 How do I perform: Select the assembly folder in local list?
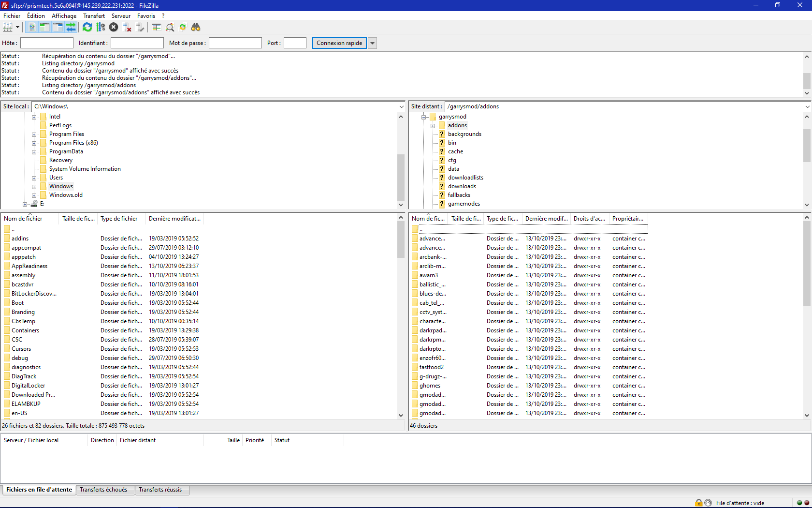click(23, 275)
